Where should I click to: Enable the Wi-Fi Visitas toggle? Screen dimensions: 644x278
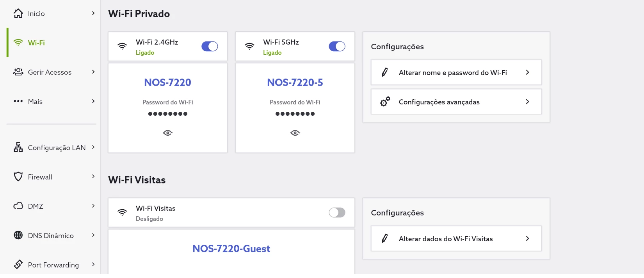[337, 212]
